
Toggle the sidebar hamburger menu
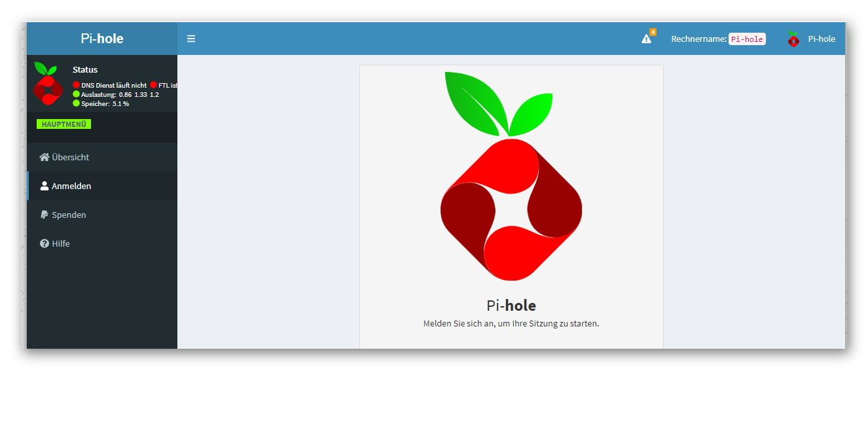click(x=191, y=39)
